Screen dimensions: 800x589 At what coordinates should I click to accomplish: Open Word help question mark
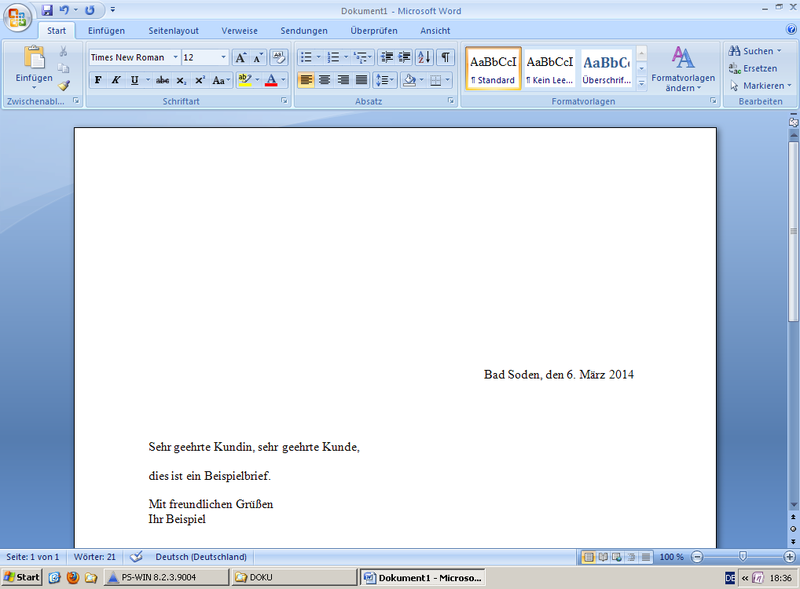click(791, 30)
